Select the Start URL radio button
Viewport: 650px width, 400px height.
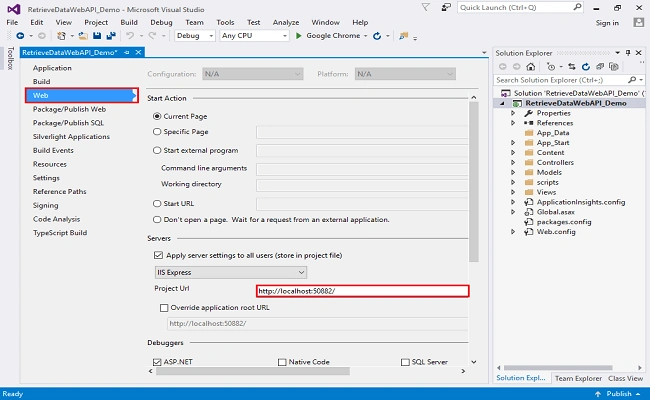point(157,204)
